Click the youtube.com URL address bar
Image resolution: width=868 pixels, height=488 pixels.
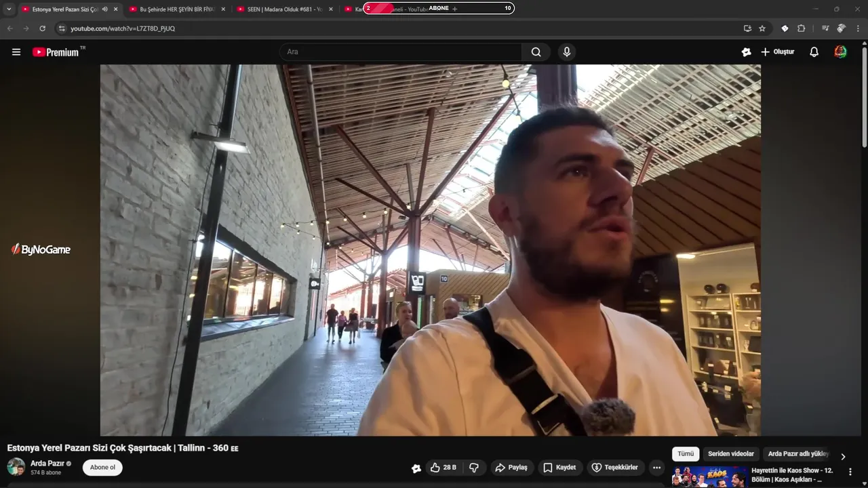coord(123,28)
